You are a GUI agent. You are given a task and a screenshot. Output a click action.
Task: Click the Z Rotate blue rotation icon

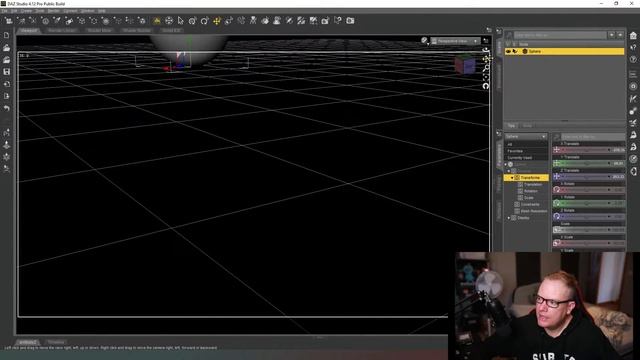tap(557, 216)
